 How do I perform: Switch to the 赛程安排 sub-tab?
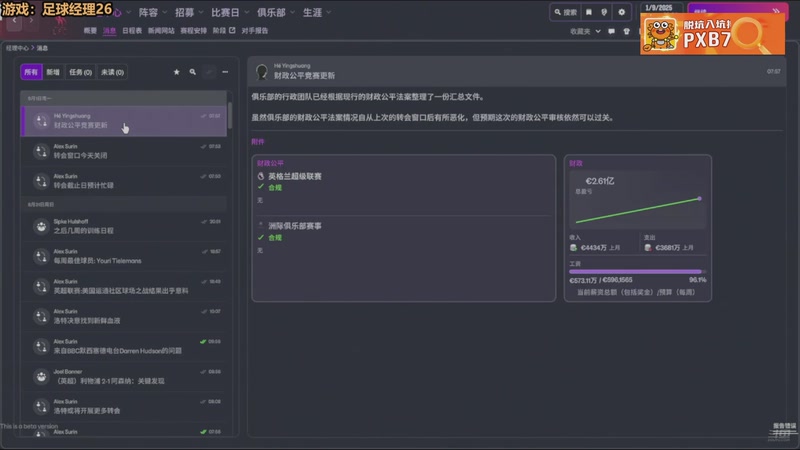pos(193,31)
